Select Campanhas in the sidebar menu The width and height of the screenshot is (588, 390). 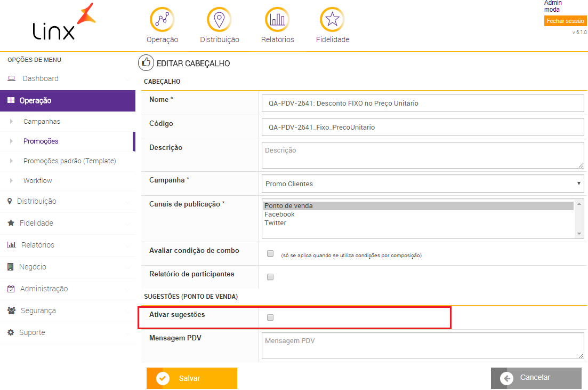tap(42, 122)
